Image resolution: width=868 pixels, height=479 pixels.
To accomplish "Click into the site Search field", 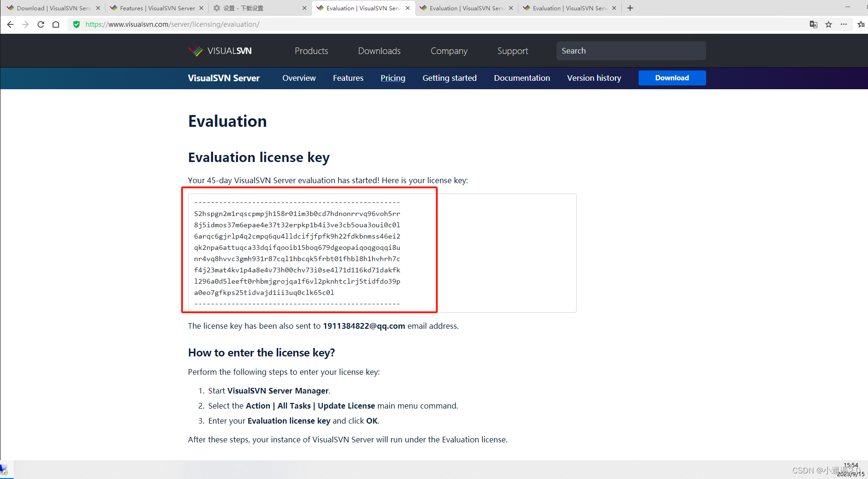I will point(631,51).
